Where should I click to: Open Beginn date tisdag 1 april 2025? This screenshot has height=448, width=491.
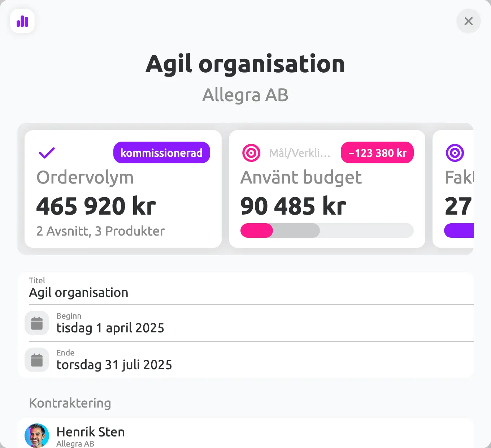click(245, 323)
